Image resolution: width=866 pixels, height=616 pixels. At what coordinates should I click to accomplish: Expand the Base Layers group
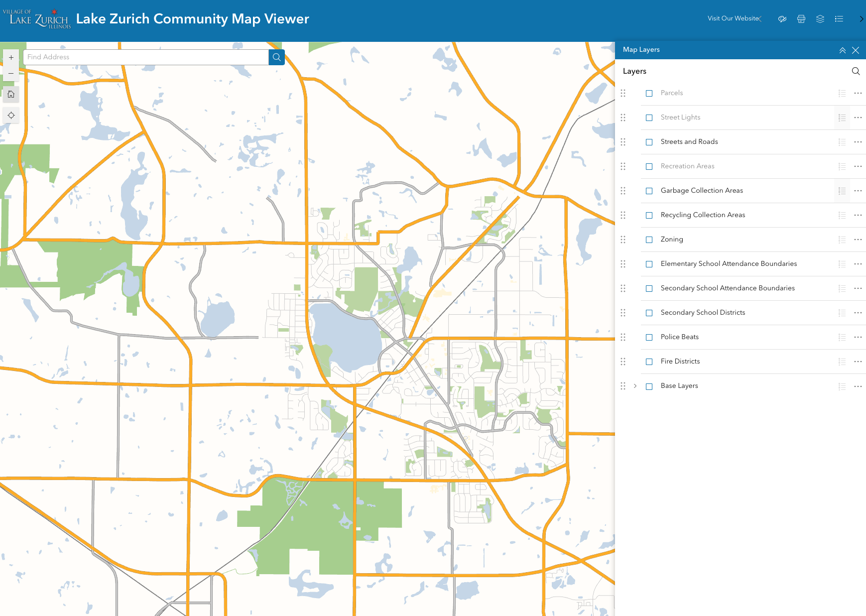click(x=635, y=386)
